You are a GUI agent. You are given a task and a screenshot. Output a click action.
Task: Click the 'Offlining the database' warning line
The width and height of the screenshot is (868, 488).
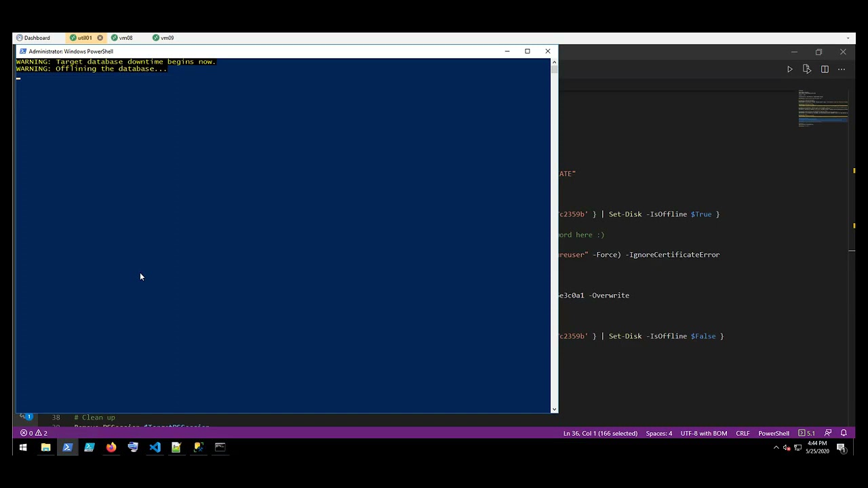[92, 68]
